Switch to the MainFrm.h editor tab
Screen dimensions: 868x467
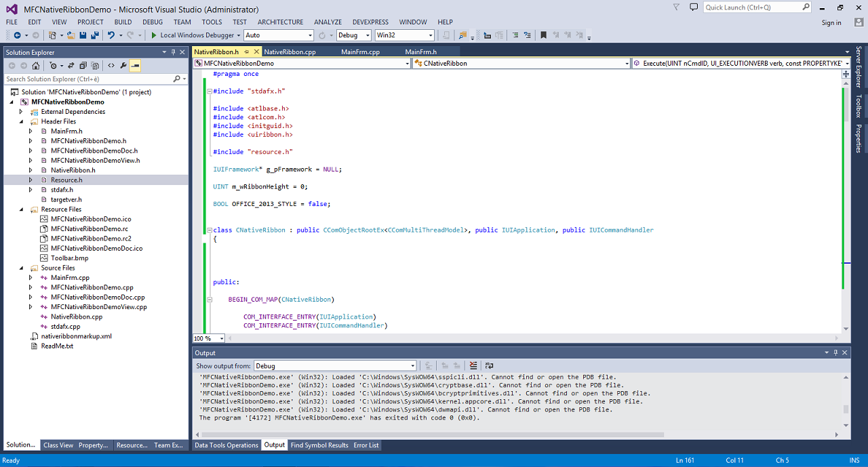point(421,52)
